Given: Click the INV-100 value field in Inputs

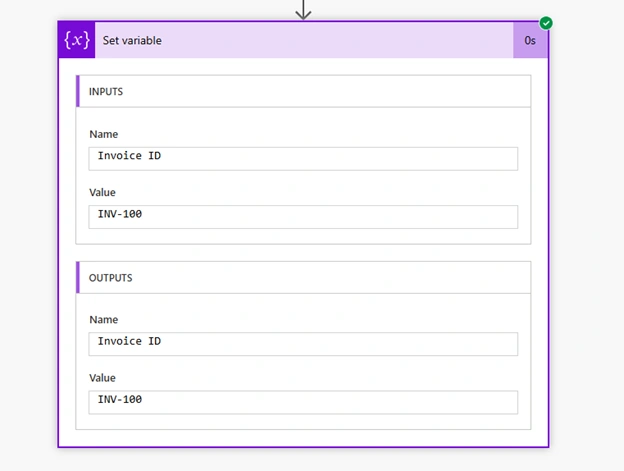Looking at the screenshot, I should click(x=303, y=217).
